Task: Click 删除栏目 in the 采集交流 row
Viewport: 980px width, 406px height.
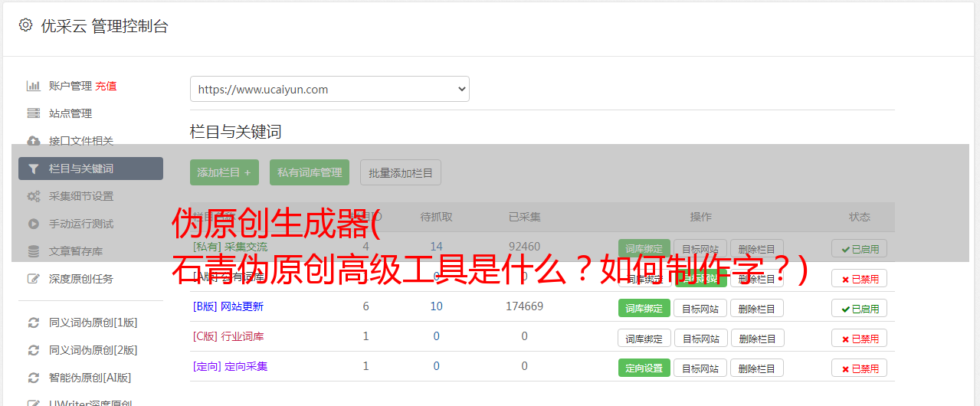Action: pos(757,248)
